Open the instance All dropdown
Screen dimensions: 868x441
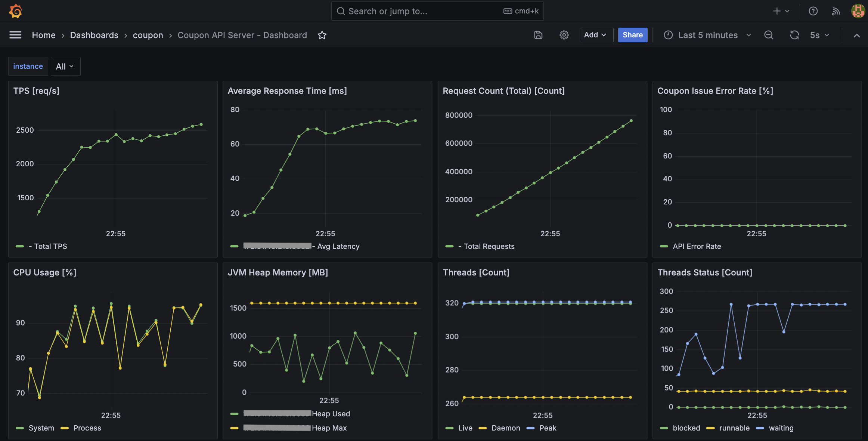pyautogui.click(x=65, y=67)
